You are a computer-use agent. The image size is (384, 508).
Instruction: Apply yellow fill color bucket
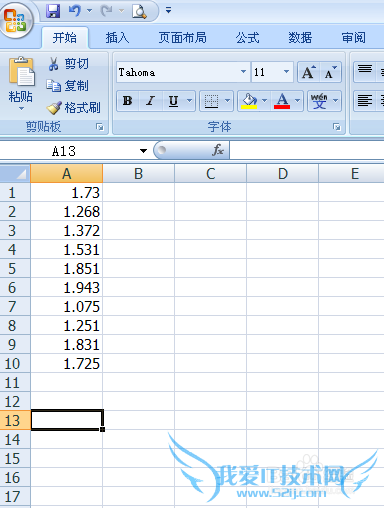click(x=249, y=101)
